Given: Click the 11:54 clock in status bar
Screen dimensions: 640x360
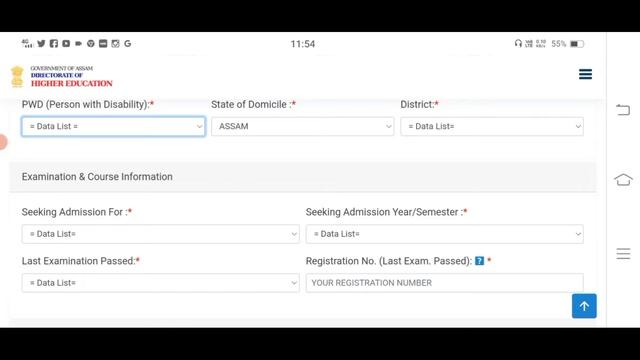Looking at the screenshot, I should coord(302,44).
